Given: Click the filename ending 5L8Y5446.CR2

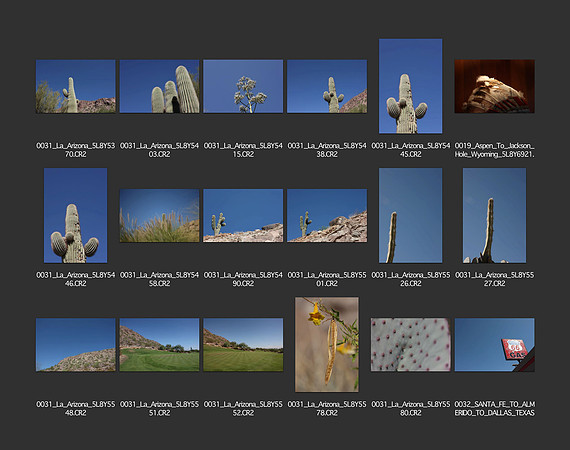Looking at the screenshot, I should click(76, 279).
